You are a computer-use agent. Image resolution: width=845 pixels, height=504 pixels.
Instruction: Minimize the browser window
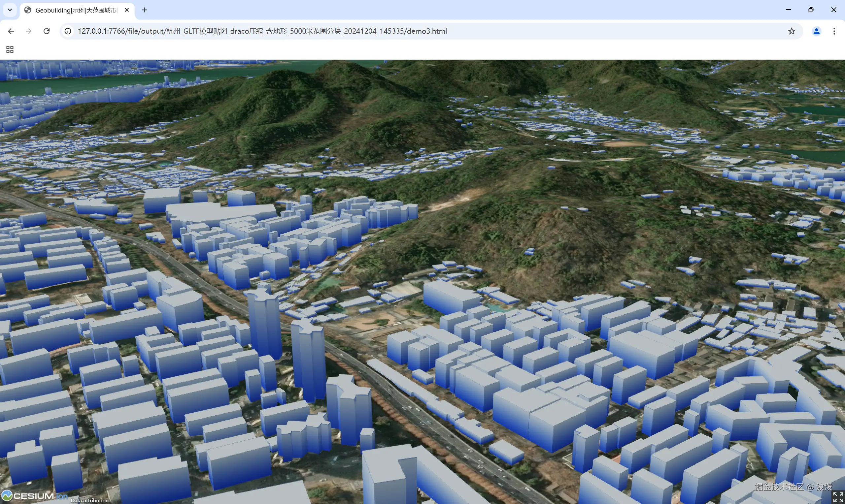[x=788, y=10]
